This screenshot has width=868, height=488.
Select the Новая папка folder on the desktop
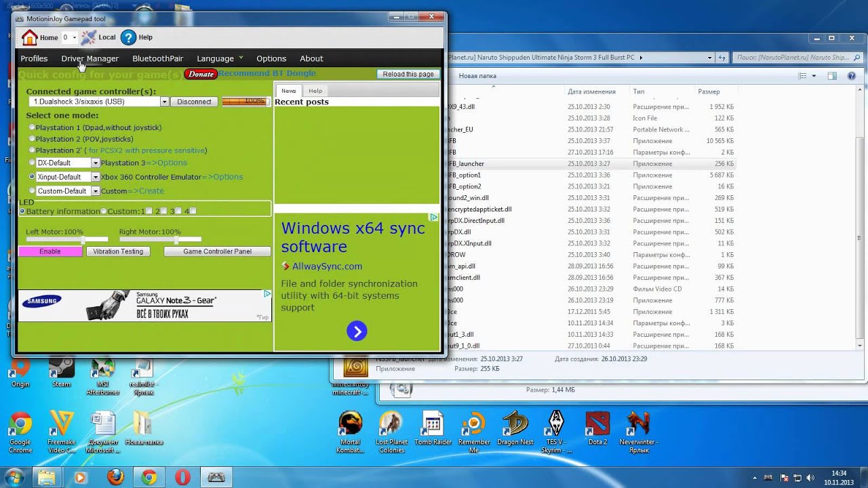[x=143, y=428]
